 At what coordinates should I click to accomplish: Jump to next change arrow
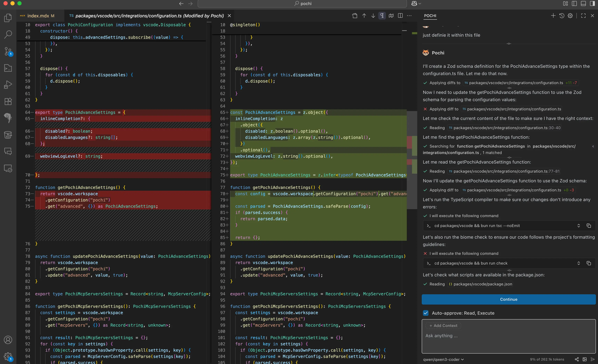(373, 16)
